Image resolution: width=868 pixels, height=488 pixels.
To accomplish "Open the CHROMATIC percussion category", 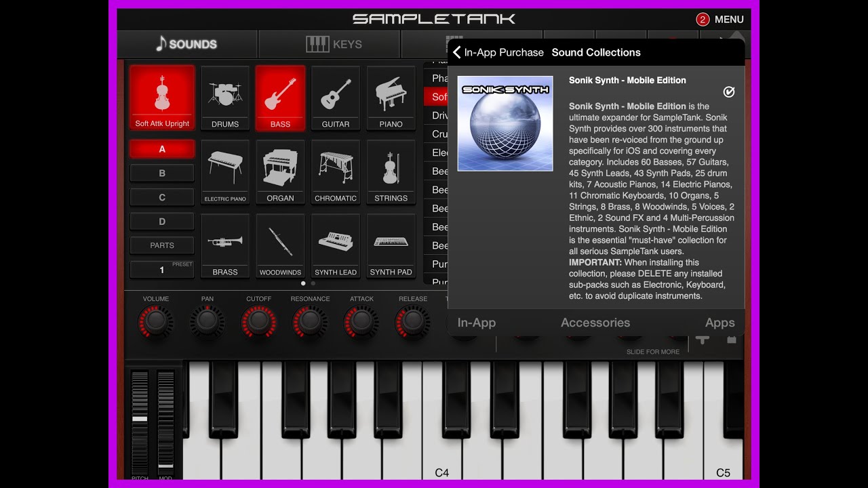I will pos(336,172).
